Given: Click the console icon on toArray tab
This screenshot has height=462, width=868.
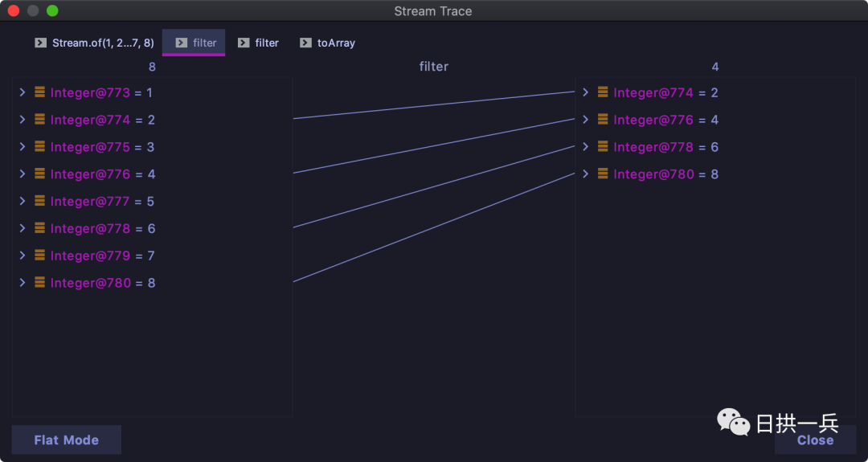Looking at the screenshot, I should pyautogui.click(x=305, y=43).
